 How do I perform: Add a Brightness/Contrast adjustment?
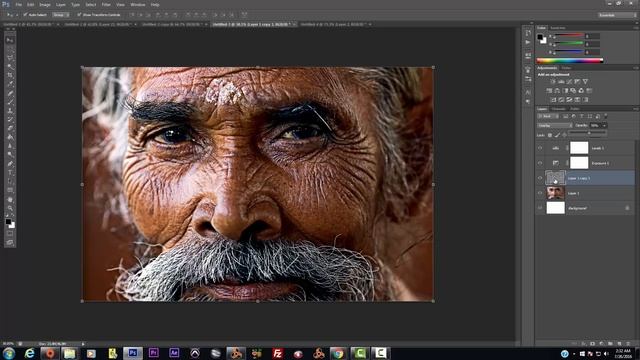coord(553,82)
